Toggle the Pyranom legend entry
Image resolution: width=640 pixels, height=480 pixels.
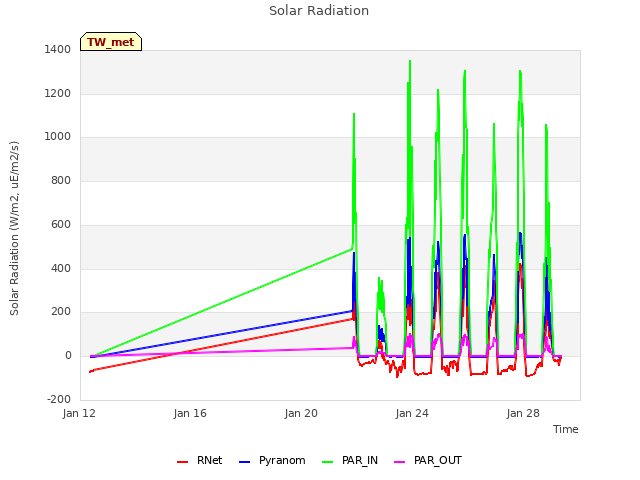tap(272, 460)
